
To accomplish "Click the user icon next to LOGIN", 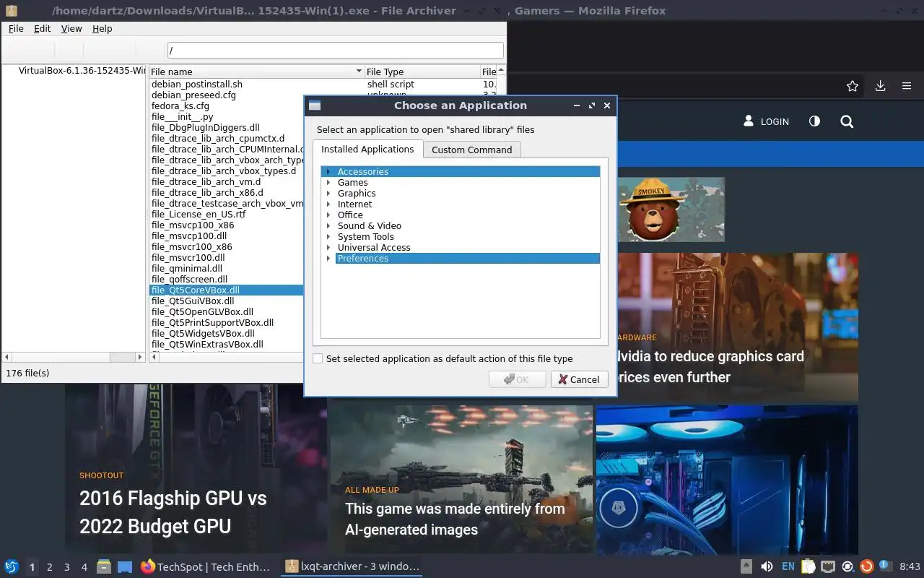I will click(x=749, y=121).
